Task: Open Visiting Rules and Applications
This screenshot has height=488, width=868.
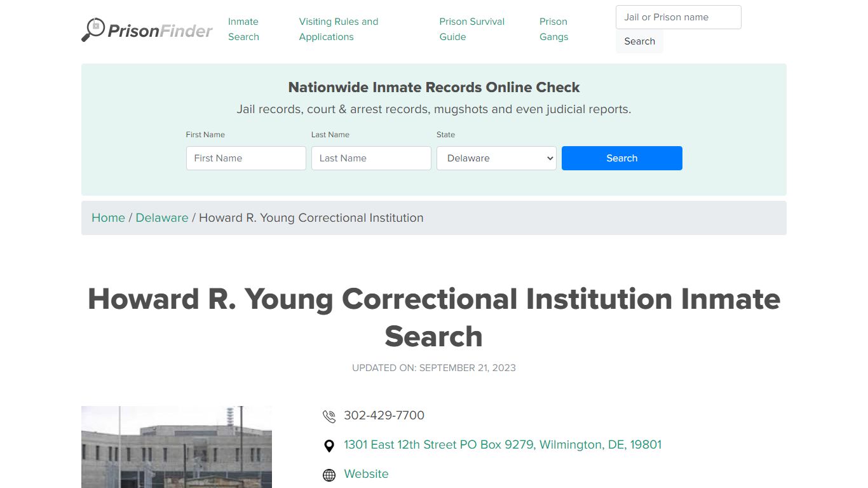Action: pos(339,29)
